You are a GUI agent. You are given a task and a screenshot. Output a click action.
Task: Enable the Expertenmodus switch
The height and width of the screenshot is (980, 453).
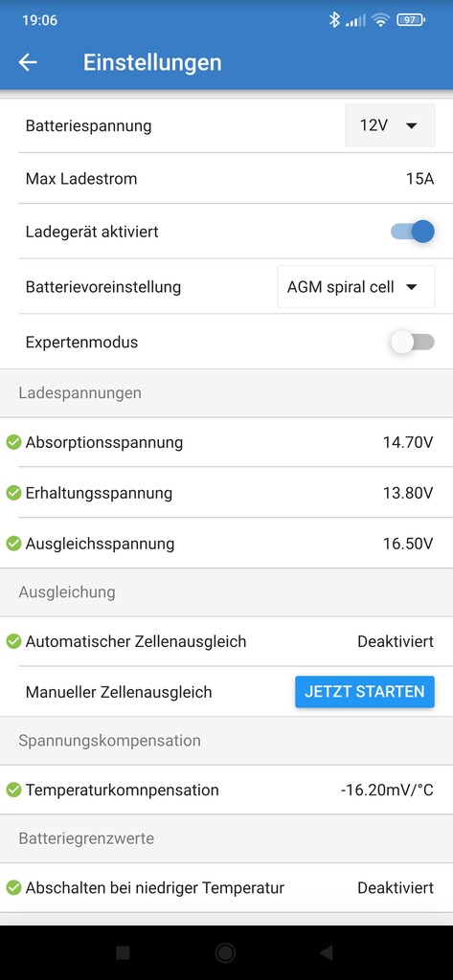pyautogui.click(x=413, y=342)
